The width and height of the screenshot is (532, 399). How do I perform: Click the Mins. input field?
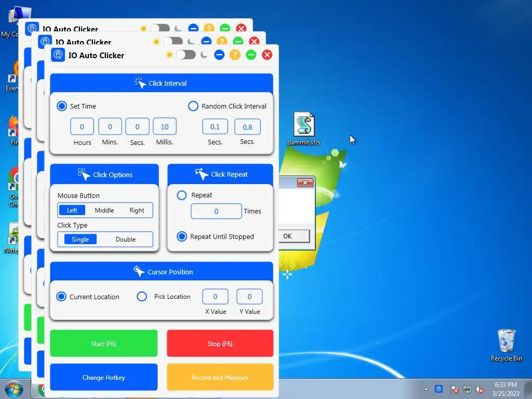click(110, 127)
